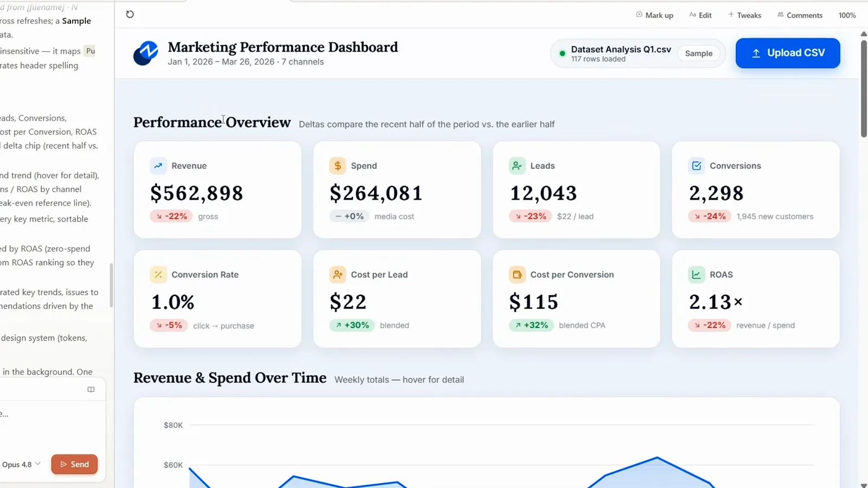This screenshot has width=868, height=488.
Task: Click the Sample dataset pill
Action: tap(699, 53)
